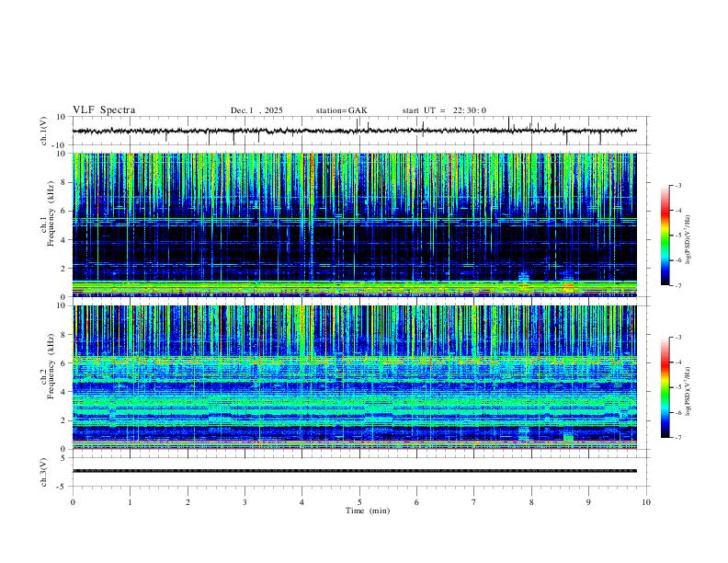
Task: Click the 'VLF Spectra' title text
Action: (104, 110)
